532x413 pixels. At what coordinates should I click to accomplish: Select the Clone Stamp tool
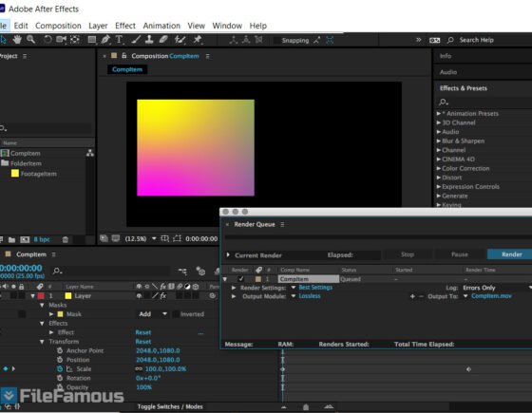pyautogui.click(x=149, y=40)
